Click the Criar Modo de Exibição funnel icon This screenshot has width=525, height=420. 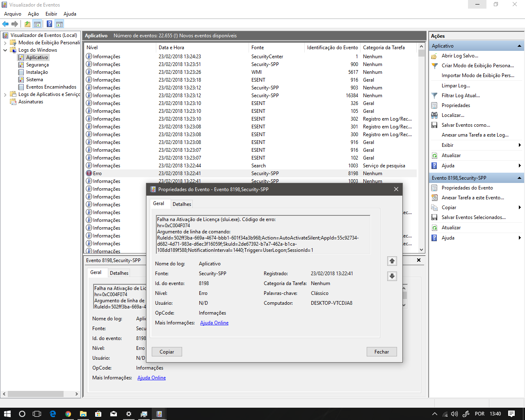click(x=434, y=66)
